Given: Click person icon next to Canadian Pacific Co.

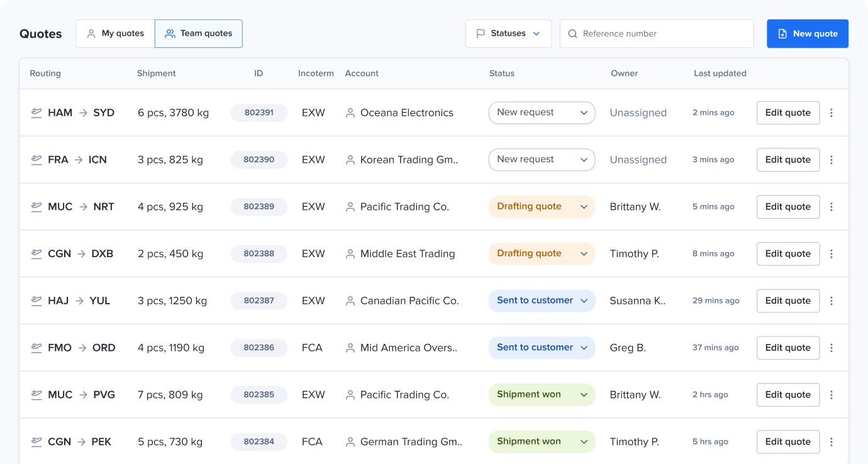Looking at the screenshot, I should coord(350,301).
